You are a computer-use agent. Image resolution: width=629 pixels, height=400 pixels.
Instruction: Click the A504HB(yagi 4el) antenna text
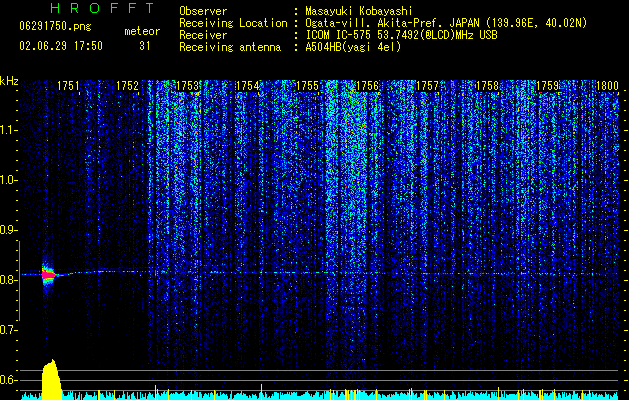pyautogui.click(x=353, y=47)
